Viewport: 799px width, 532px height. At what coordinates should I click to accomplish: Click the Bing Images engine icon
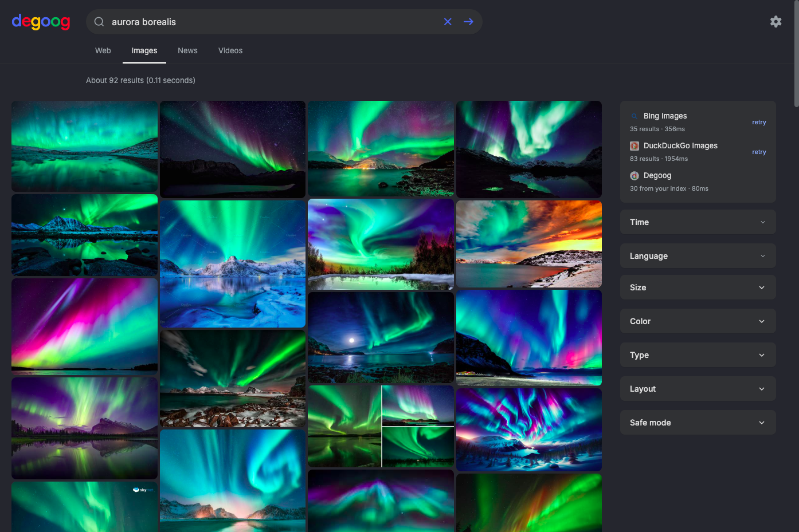[x=634, y=116]
